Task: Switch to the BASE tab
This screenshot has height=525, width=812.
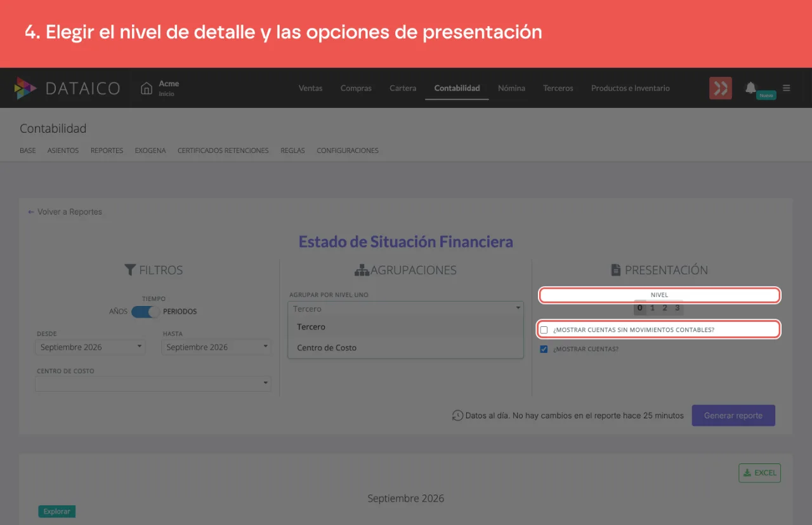Action: click(28, 151)
